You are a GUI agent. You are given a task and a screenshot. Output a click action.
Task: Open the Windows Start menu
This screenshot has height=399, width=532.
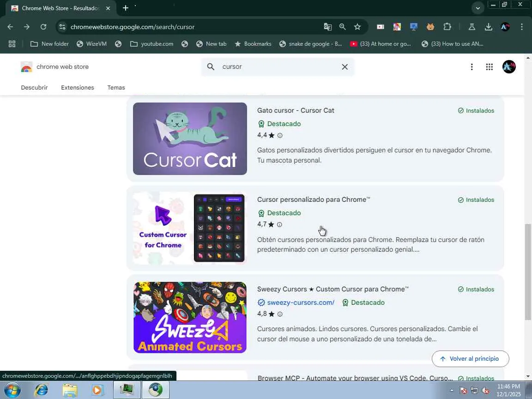click(x=12, y=390)
